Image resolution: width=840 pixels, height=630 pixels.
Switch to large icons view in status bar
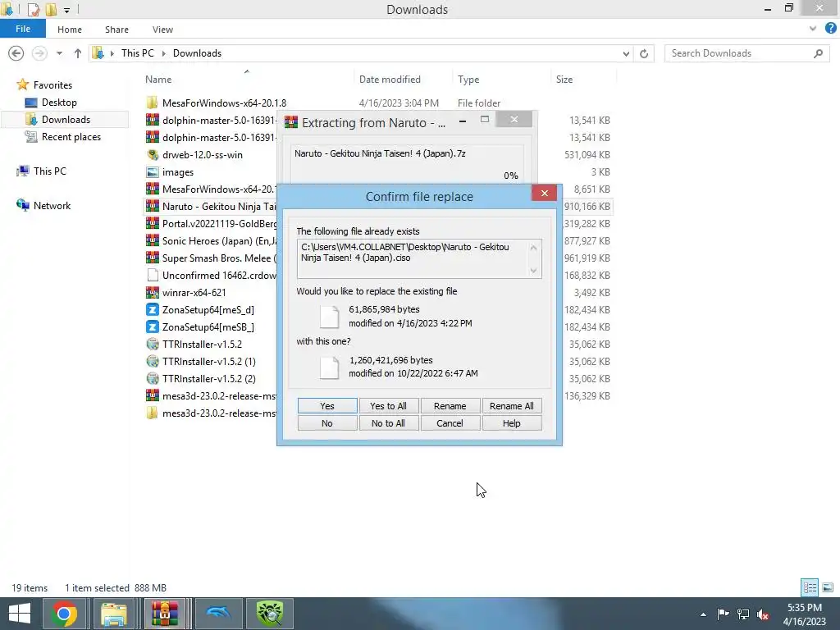[827, 587]
